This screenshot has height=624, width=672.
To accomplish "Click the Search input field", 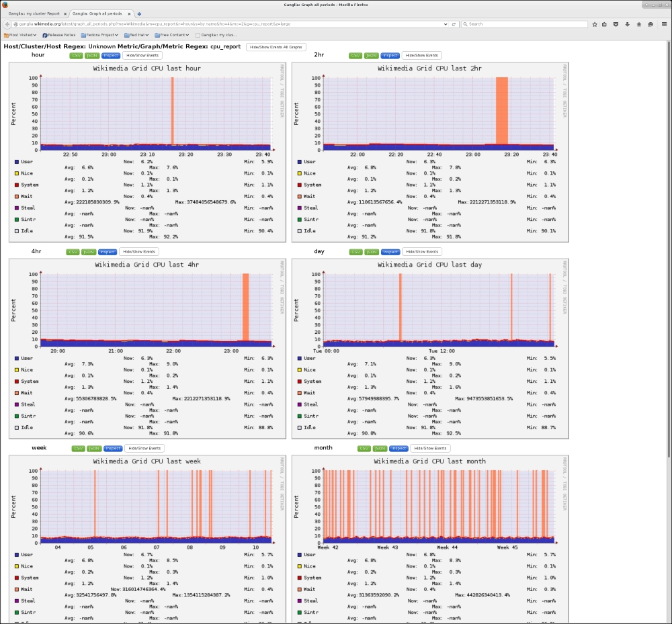I will (525, 24).
